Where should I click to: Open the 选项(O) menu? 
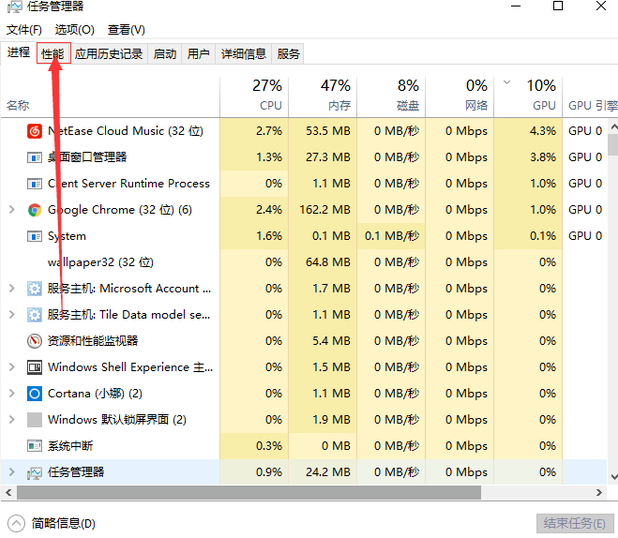pos(74,30)
